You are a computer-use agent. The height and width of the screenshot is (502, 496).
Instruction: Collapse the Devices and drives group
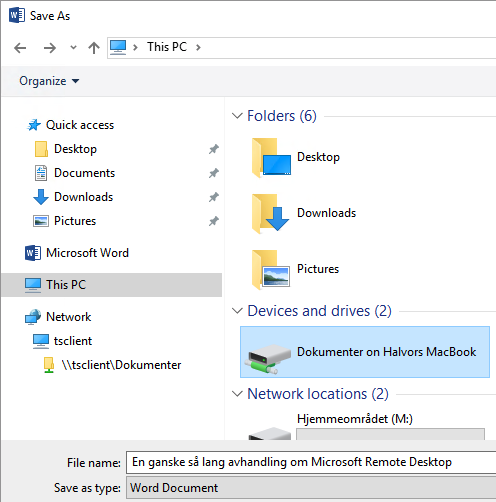coord(237,311)
